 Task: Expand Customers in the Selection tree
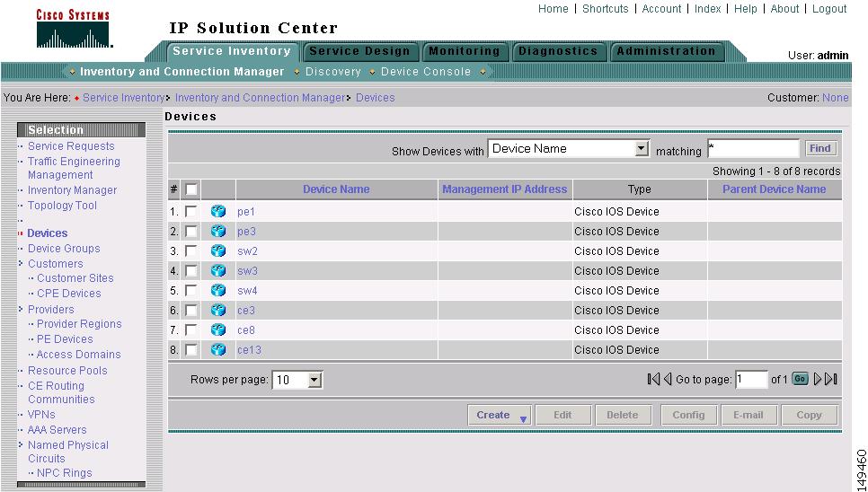21,263
